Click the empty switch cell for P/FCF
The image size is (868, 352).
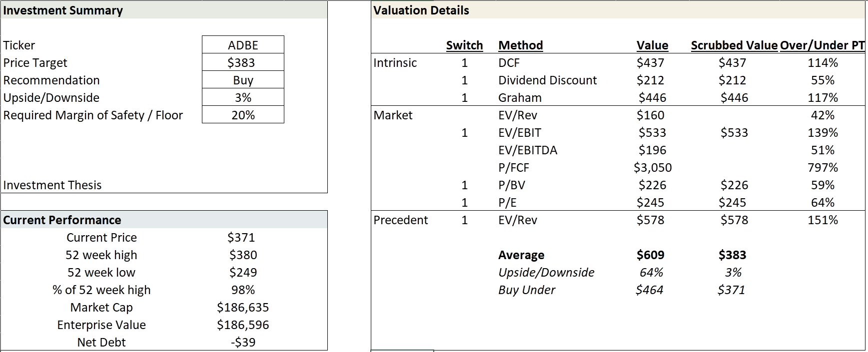pos(464,167)
